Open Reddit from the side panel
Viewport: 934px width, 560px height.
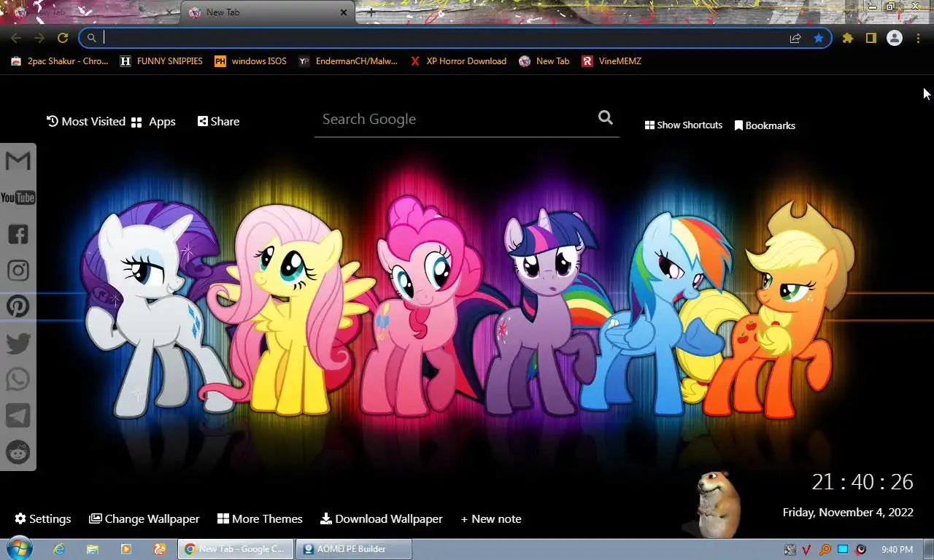[18, 452]
